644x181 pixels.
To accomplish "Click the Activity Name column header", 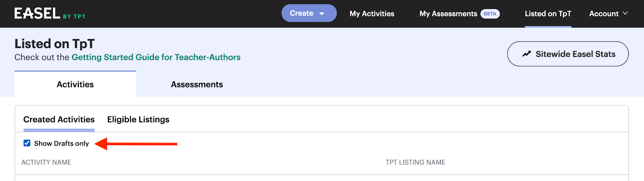I will (46, 162).
